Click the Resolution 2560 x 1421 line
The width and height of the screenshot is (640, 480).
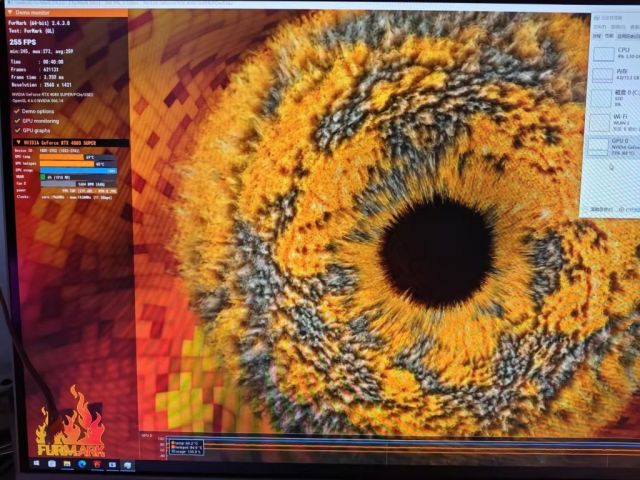point(41,85)
